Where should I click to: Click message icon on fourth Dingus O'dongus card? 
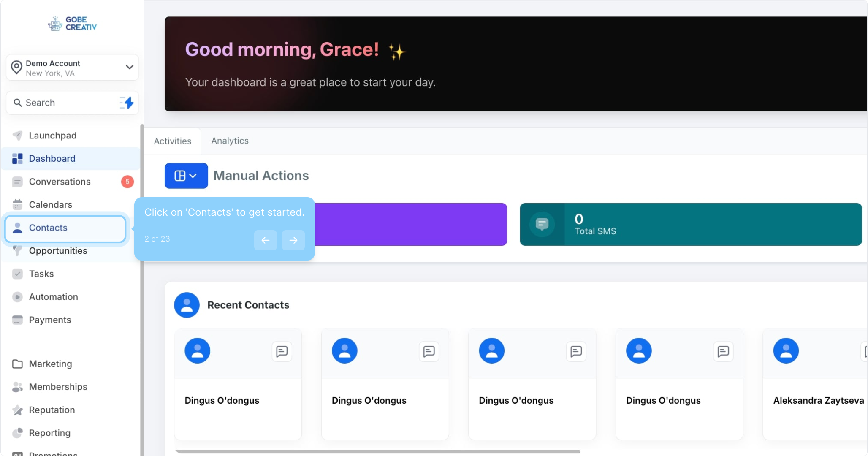pyautogui.click(x=723, y=351)
